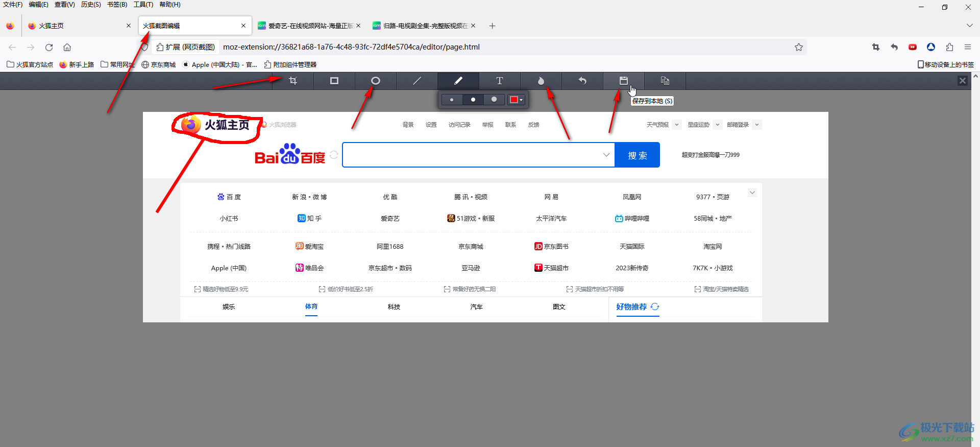Click the undo-close-tab toolbar icon
The width and height of the screenshot is (980, 447).
894,47
